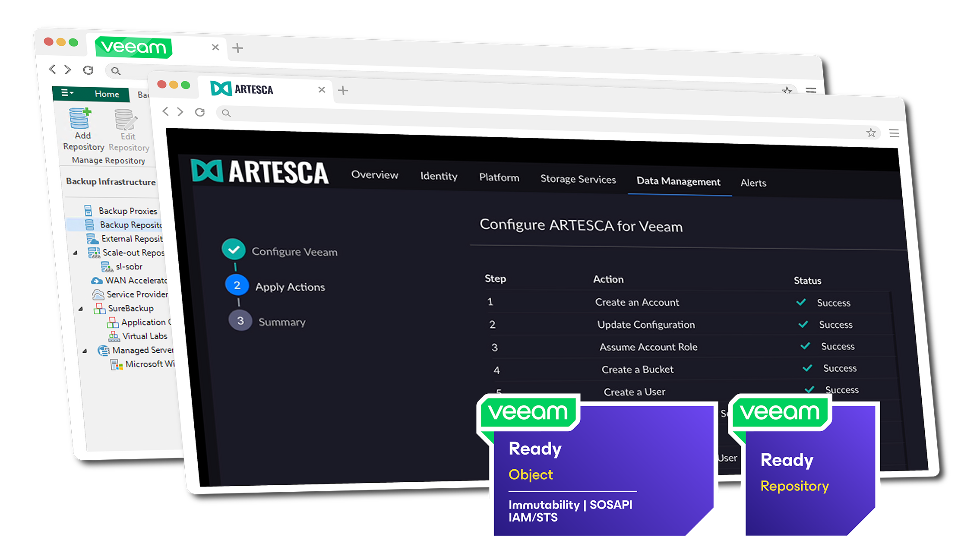The height and width of the screenshot is (547, 980).
Task: Click 'Update Configuration' action row
Action: tap(690, 325)
